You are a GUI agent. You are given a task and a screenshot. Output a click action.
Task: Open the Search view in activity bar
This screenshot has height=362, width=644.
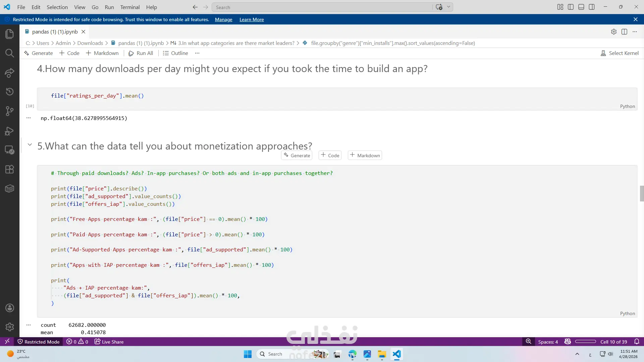coord(9,53)
